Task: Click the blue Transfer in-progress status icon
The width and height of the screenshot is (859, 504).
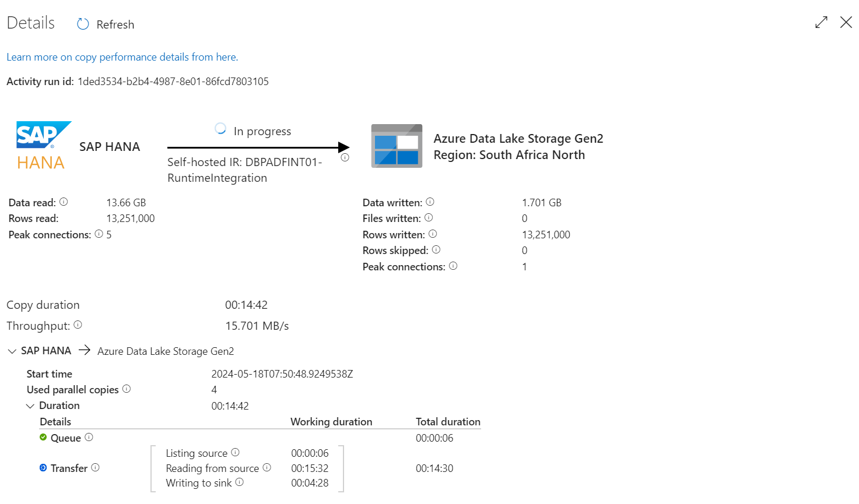Action: (43, 467)
